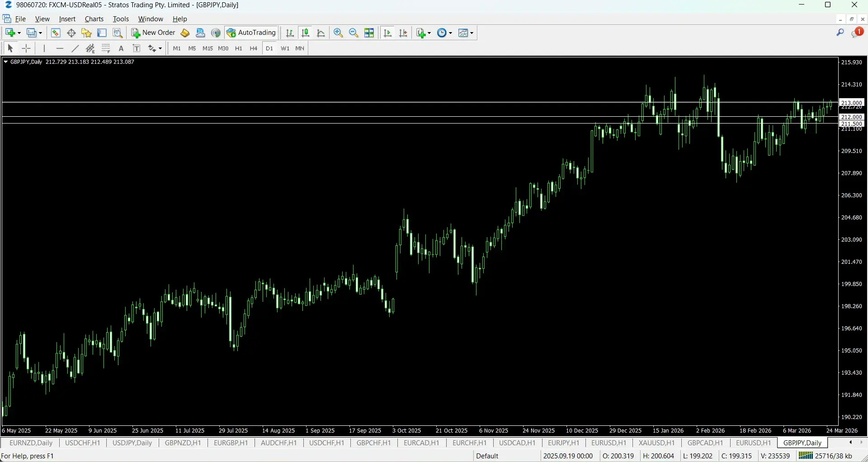Expand the arrows objects dropdown

pyautogui.click(x=160, y=48)
